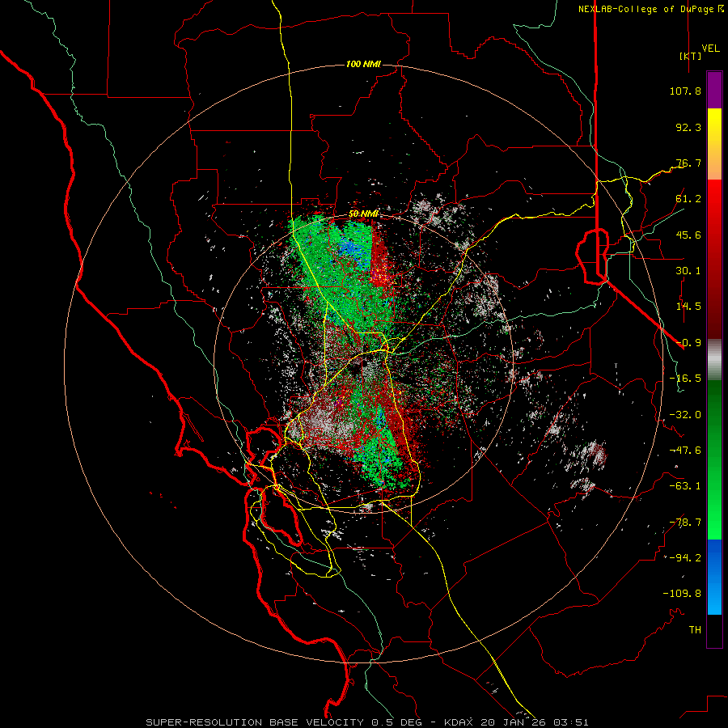Click the Super-Resolution Base Velocity KDAX caption
The image size is (728, 728).
[x=367, y=722]
